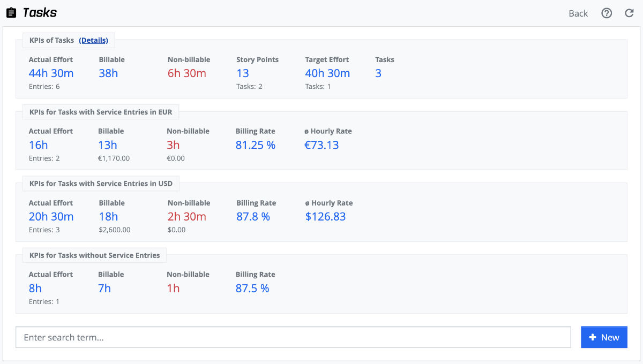Click the 'Entries: 1' text
This screenshot has height=364, width=643.
[x=44, y=302]
